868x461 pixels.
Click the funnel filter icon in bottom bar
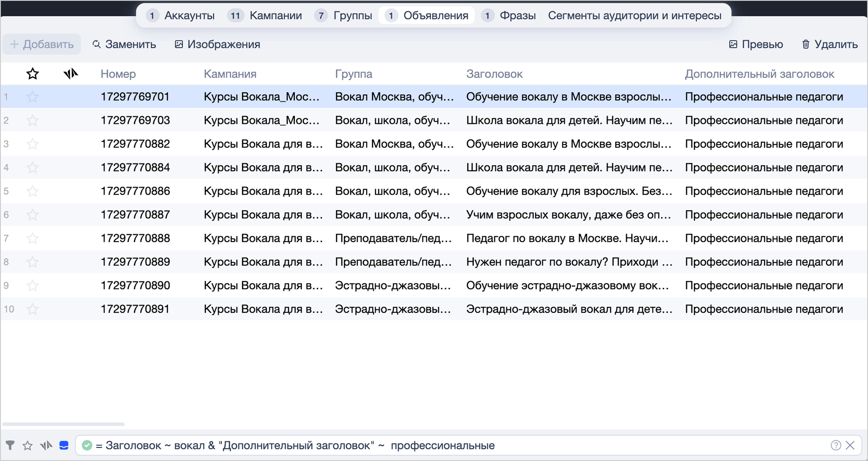10,445
